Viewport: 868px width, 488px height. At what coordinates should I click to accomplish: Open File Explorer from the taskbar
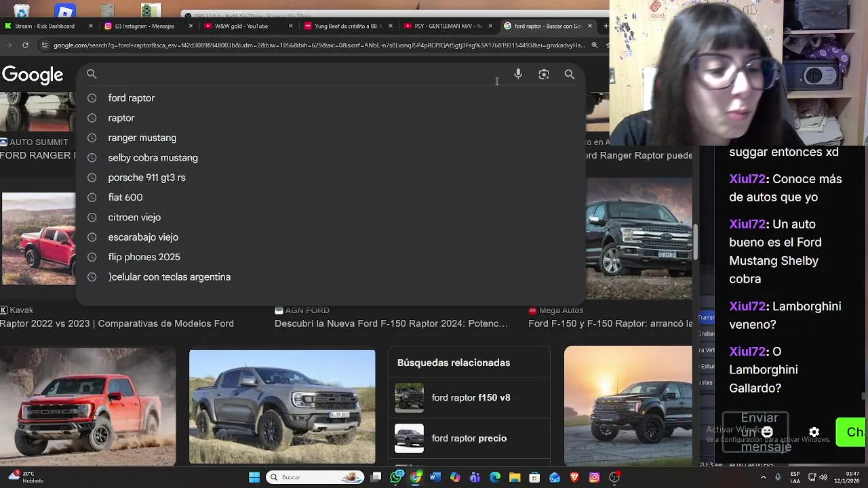[515, 477]
